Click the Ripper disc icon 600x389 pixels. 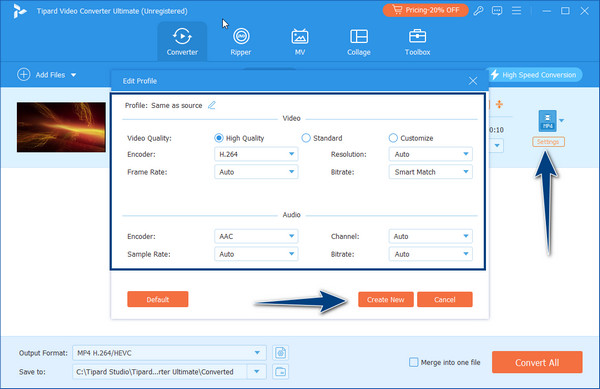[x=241, y=36]
